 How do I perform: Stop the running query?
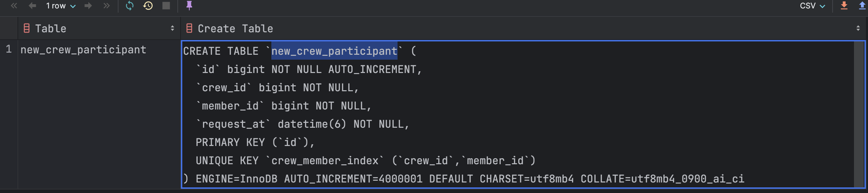(x=166, y=6)
